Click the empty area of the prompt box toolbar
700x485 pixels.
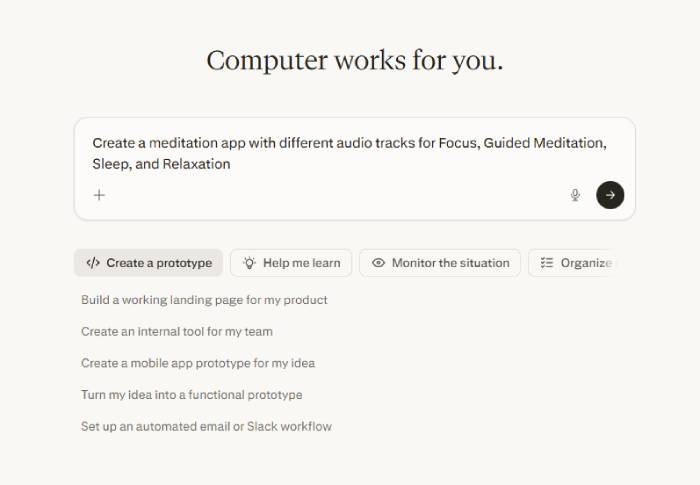click(337, 195)
